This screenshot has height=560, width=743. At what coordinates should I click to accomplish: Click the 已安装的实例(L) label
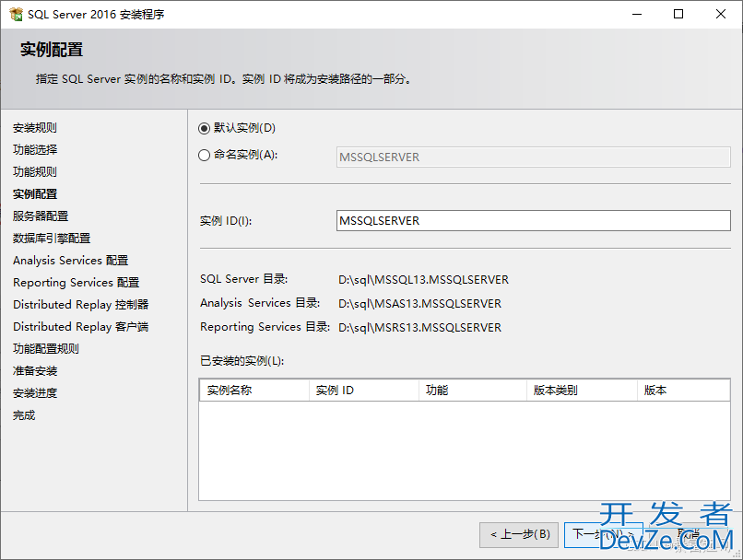(x=242, y=361)
